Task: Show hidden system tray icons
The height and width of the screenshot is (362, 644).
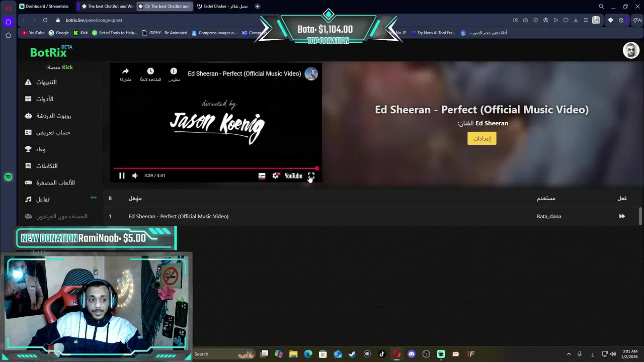Action: [x=569, y=354]
